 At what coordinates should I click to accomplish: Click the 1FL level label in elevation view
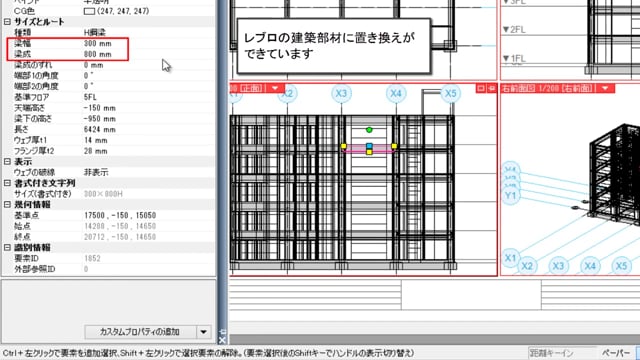[x=514, y=59]
